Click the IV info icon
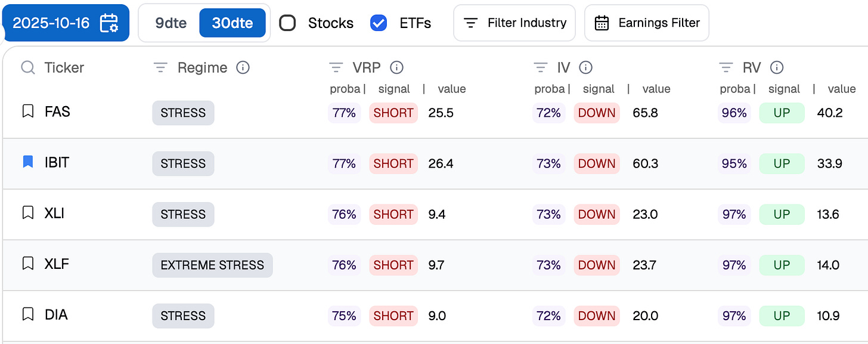The height and width of the screenshot is (344, 868). click(x=586, y=68)
